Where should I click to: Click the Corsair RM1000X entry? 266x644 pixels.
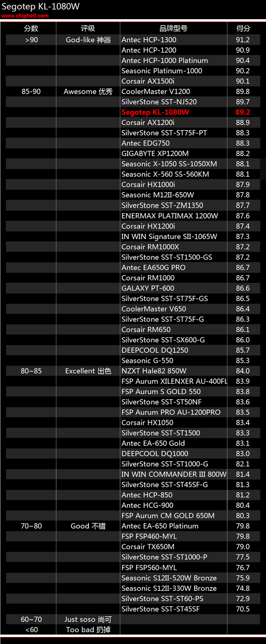pyautogui.click(x=150, y=247)
